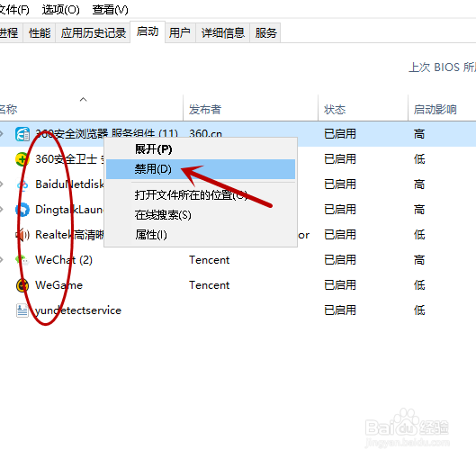Select the 启动 tab
The width and height of the screenshot is (476, 459).
[x=148, y=31]
